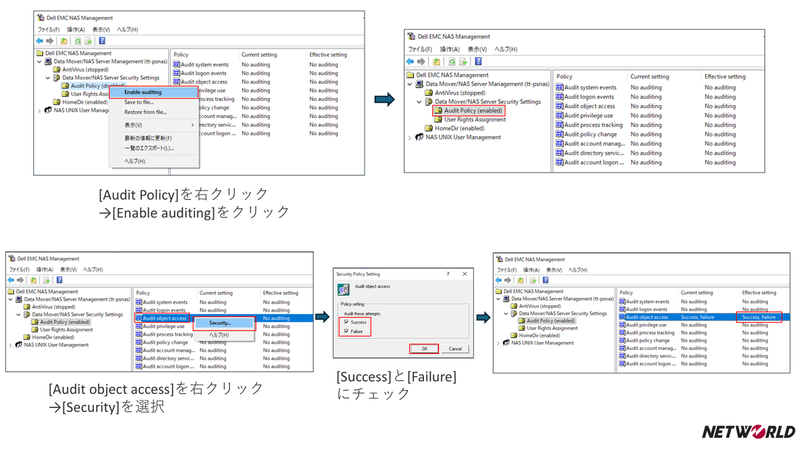Click Back arrow in upper-left window toolbar
The width and height of the screenshot is (800, 450).
click(x=40, y=41)
